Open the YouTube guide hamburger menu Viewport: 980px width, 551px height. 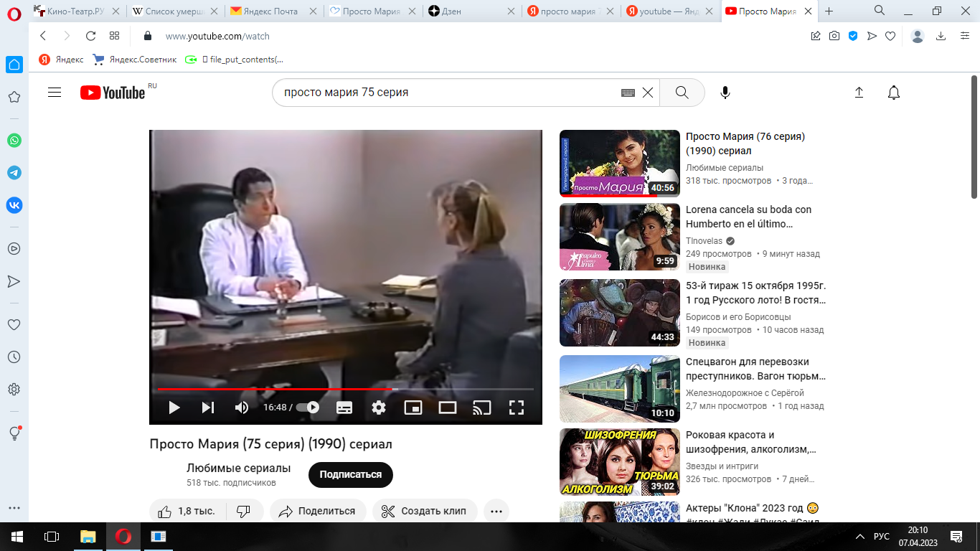click(x=55, y=93)
